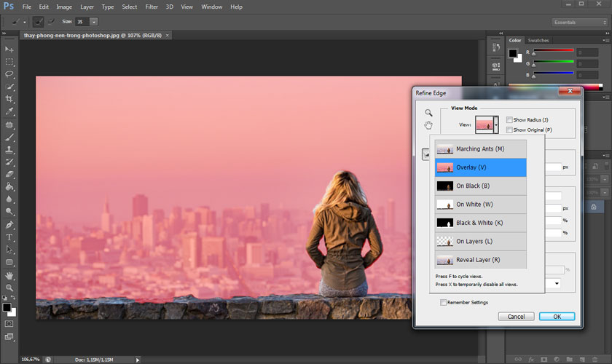Select the Clone Stamp tool
Image resolution: width=612 pixels, height=364 pixels.
9,149
